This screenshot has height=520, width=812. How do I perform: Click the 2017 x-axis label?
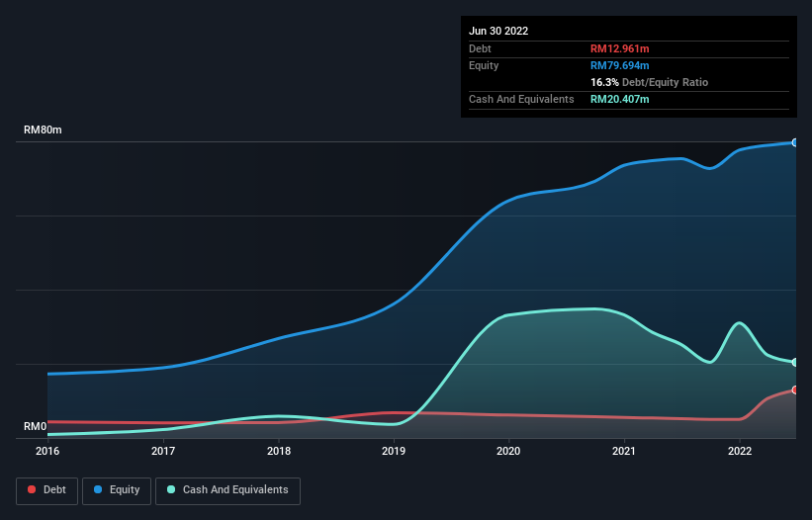163,451
